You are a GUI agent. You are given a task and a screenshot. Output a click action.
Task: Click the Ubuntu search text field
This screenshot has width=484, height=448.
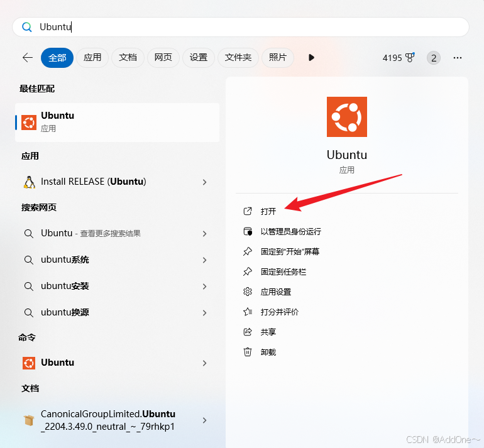pos(241,27)
